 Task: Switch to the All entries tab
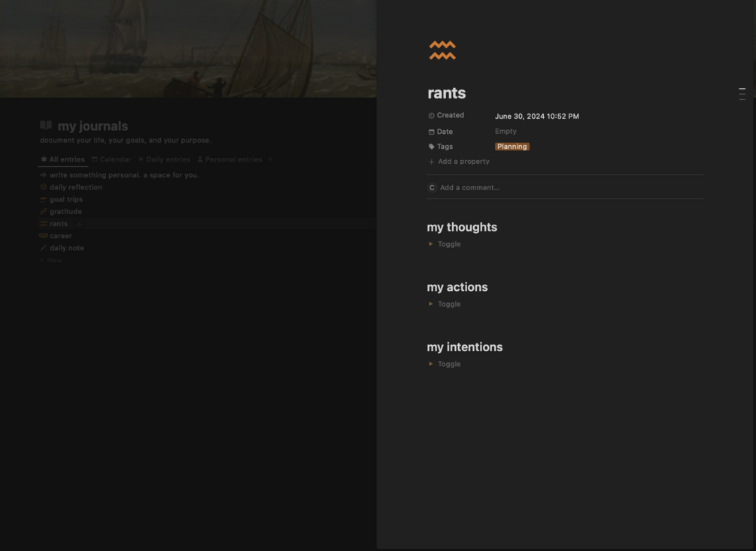coord(62,159)
